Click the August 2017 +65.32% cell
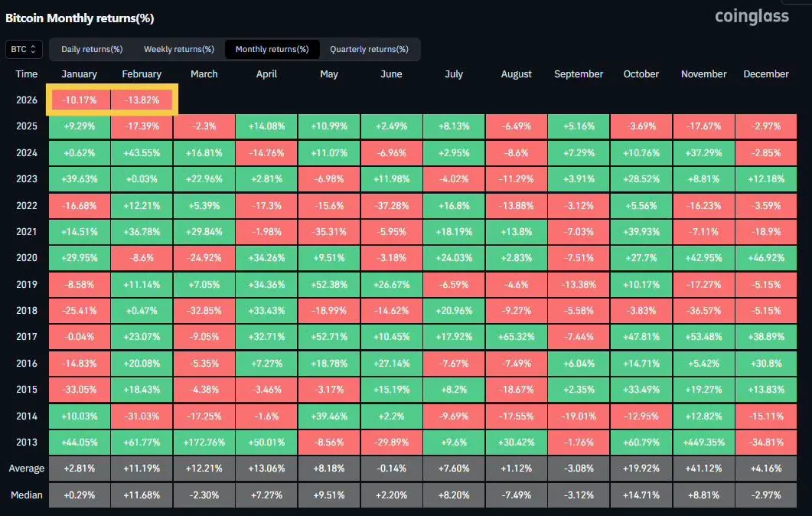 pos(517,337)
